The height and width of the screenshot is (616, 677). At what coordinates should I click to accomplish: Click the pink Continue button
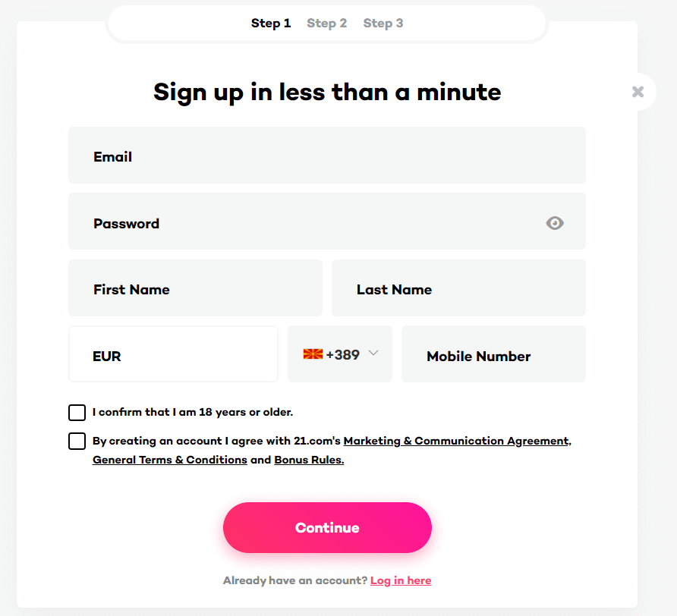point(327,527)
